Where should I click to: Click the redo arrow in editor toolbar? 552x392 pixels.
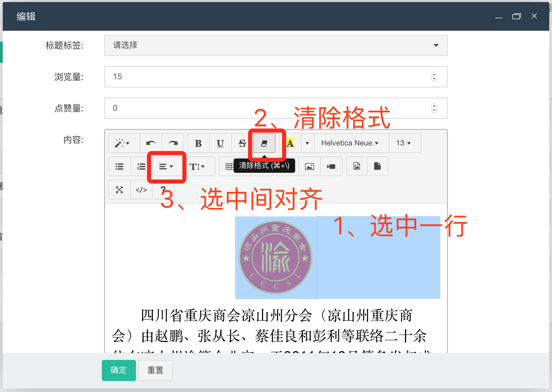(173, 143)
